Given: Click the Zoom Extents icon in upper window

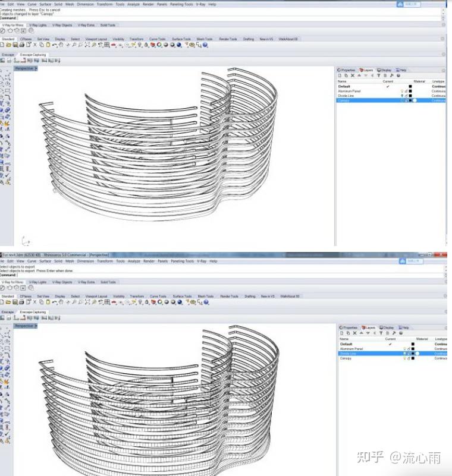Looking at the screenshot, I should [87, 45].
